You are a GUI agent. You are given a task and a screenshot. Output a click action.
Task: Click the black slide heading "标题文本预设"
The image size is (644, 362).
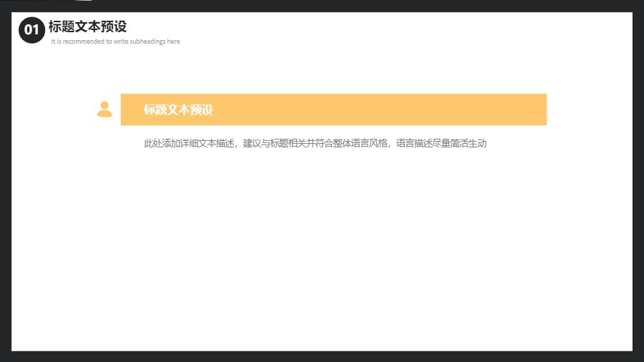(x=87, y=26)
